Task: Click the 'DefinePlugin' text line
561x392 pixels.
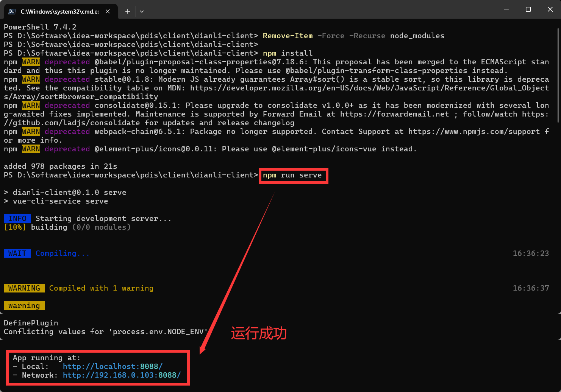Action: 31,323
